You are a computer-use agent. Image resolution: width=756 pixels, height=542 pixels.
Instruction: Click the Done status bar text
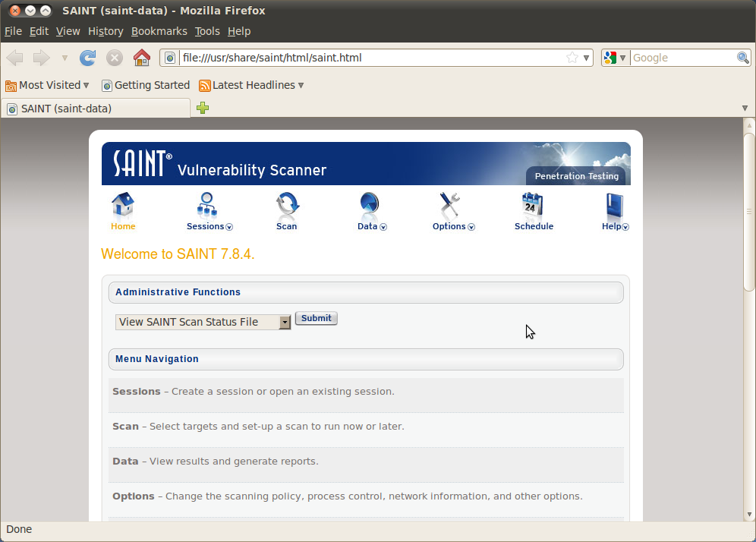point(19,529)
